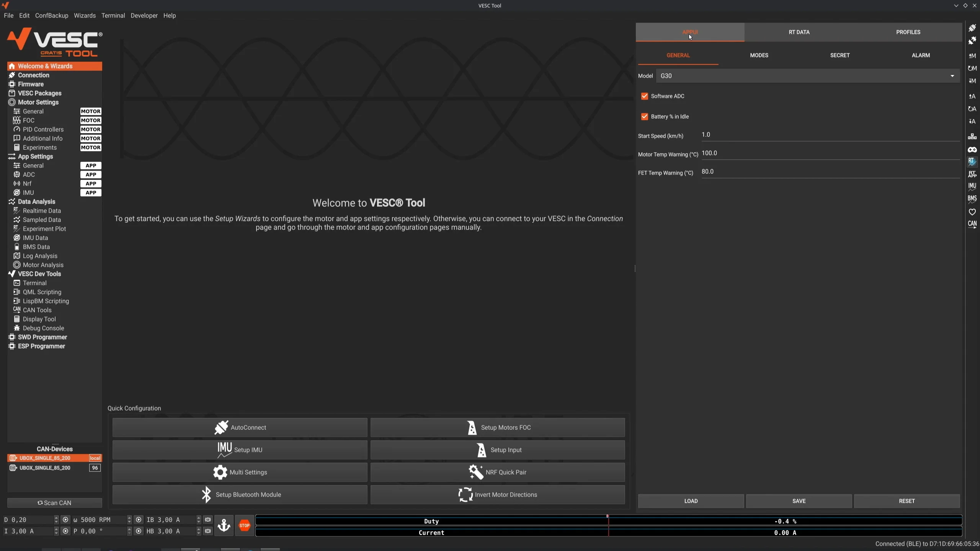Start NRF Quick Pair
The width and height of the screenshot is (980, 551).
[498, 472]
